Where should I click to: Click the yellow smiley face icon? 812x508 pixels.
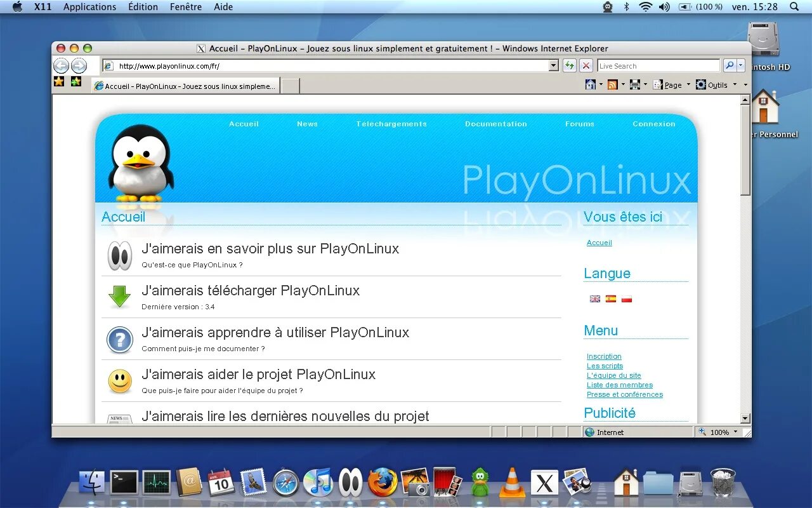click(120, 381)
